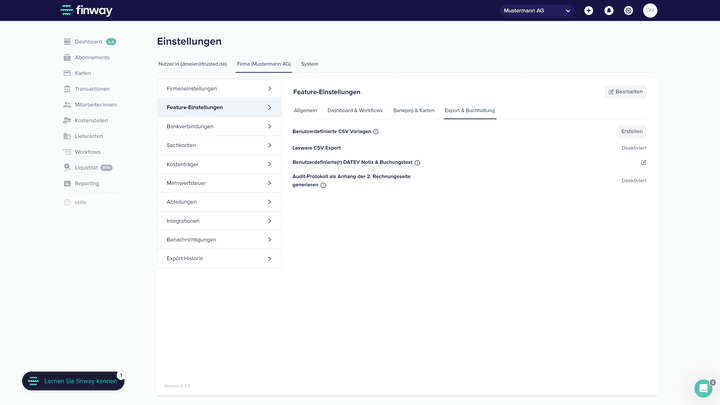Expand Benachrichtigungen chevron

(270, 240)
